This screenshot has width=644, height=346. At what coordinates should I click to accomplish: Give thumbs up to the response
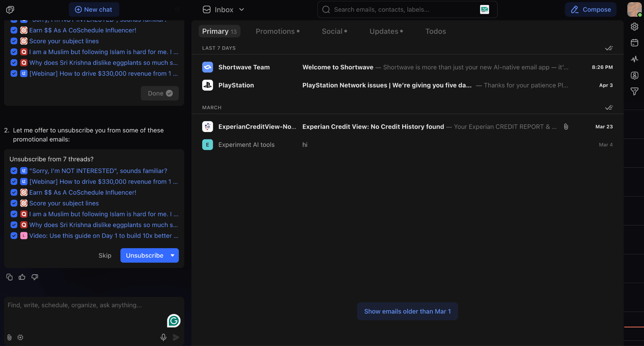point(22,277)
